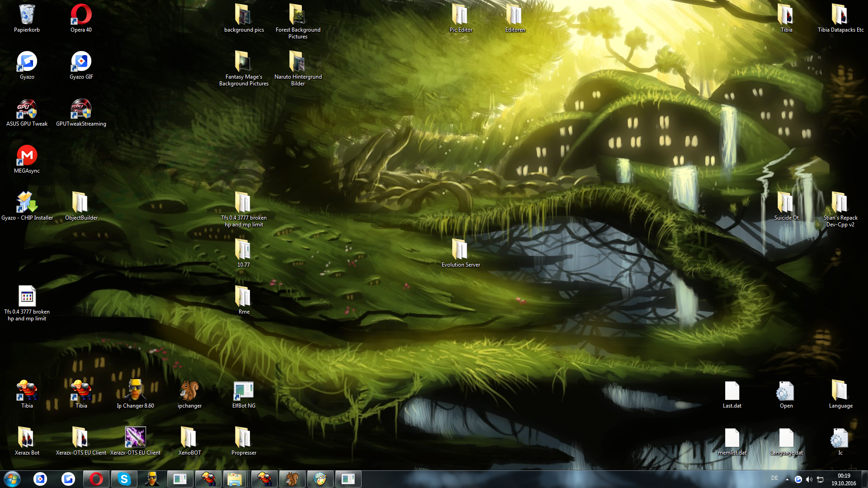This screenshot has width=868, height=488.
Task: Open Forest Background Pictures folder
Action: tap(298, 21)
